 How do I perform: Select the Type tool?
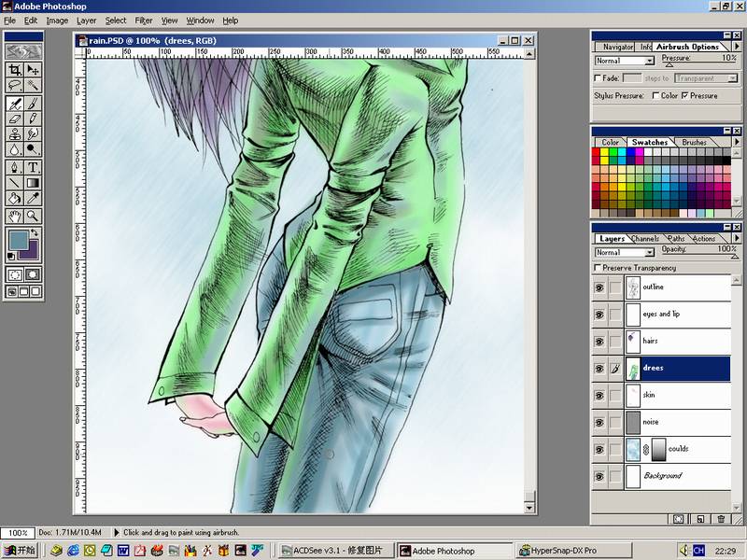33,167
